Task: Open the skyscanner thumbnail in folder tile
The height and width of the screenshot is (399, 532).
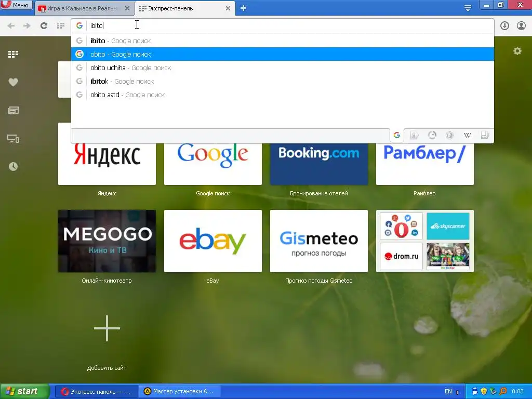Action: (x=448, y=227)
